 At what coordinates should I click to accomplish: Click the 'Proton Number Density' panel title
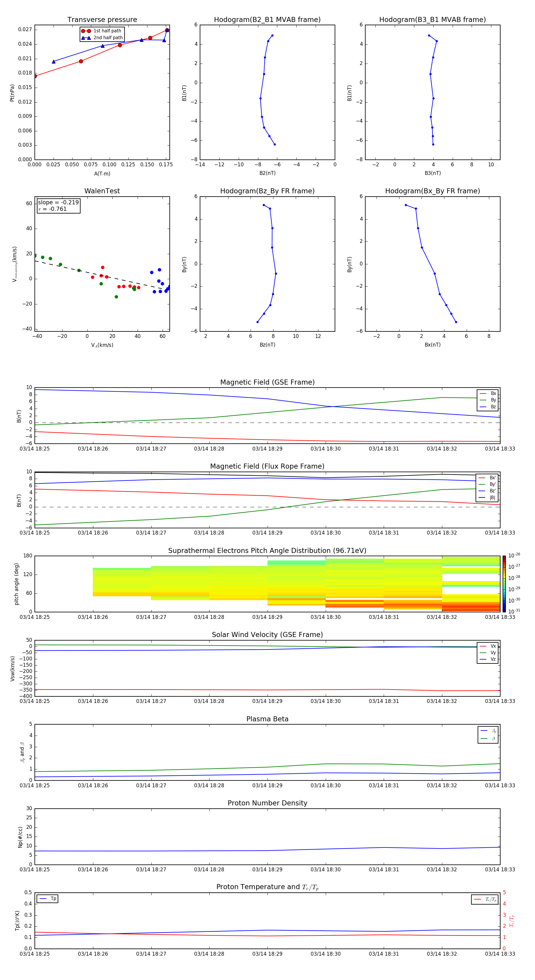(x=267, y=803)
